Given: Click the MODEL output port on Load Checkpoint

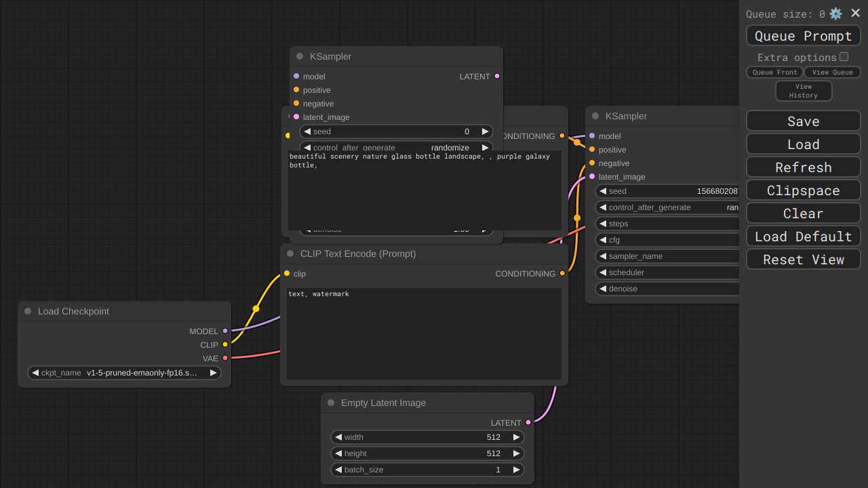Looking at the screenshot, I should click(225, 331).
